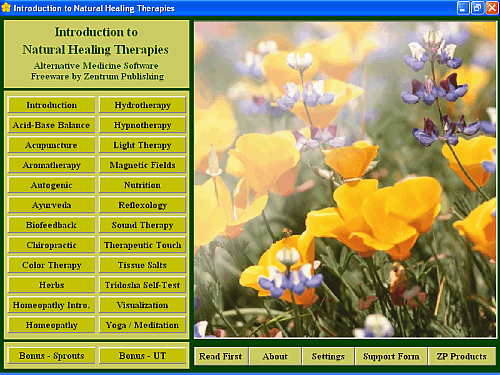
Task: Select the Biofeedback button
Action: click(x=52, y=225)
